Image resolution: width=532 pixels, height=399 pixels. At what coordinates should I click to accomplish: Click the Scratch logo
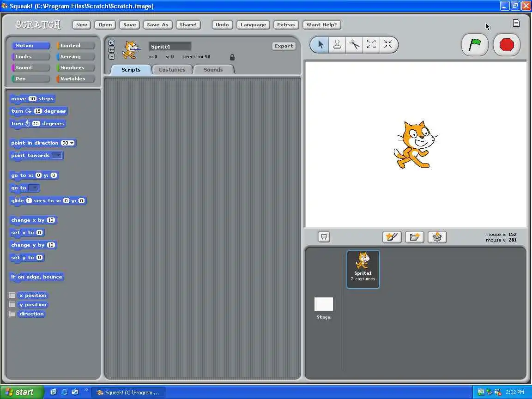click(x=38, y=24)
